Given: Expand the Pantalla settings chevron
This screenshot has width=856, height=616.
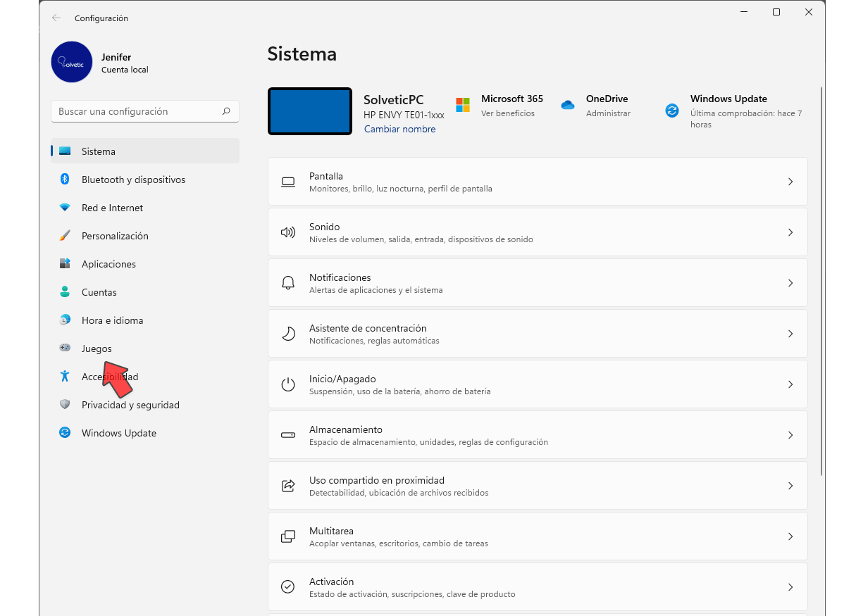Looking at the screenshot, I should click(790, 182).
